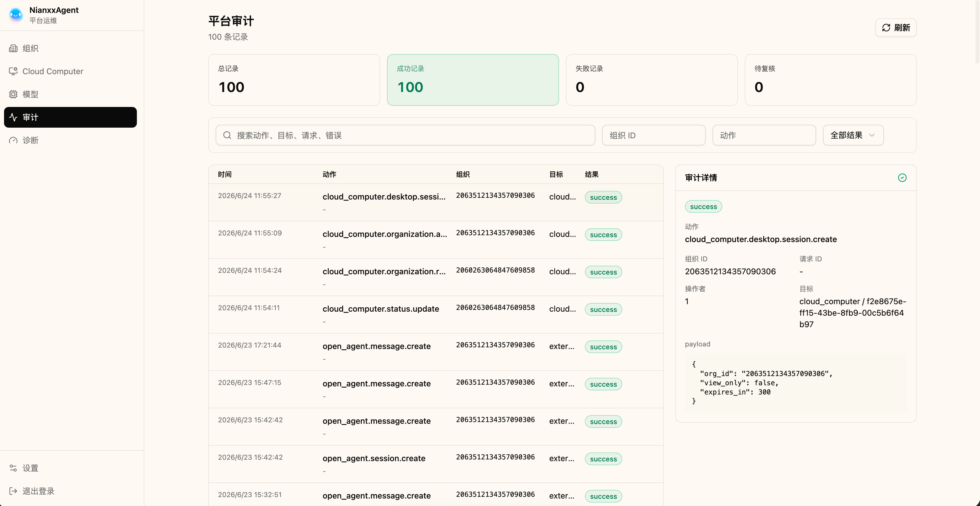Click org ID in the 11:55:09 row
The image size is (980, 506).
pos(495,233)
